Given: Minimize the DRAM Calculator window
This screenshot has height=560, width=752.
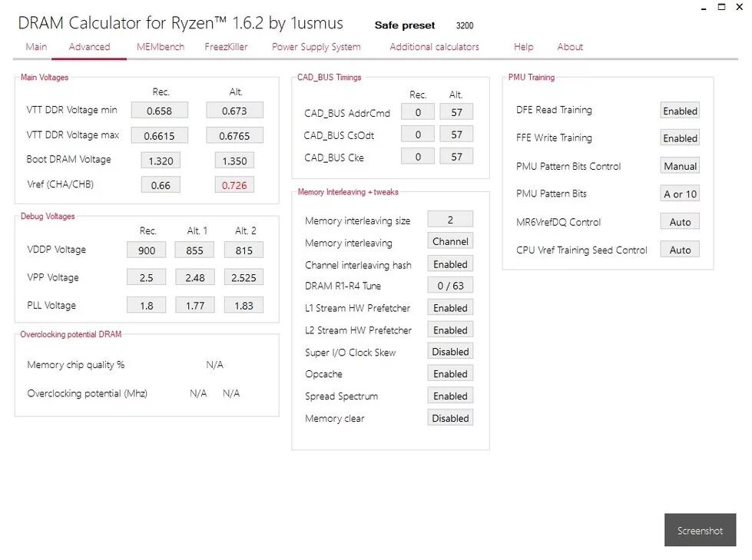Looking at the screenshot, I should (x=704, y=8).
